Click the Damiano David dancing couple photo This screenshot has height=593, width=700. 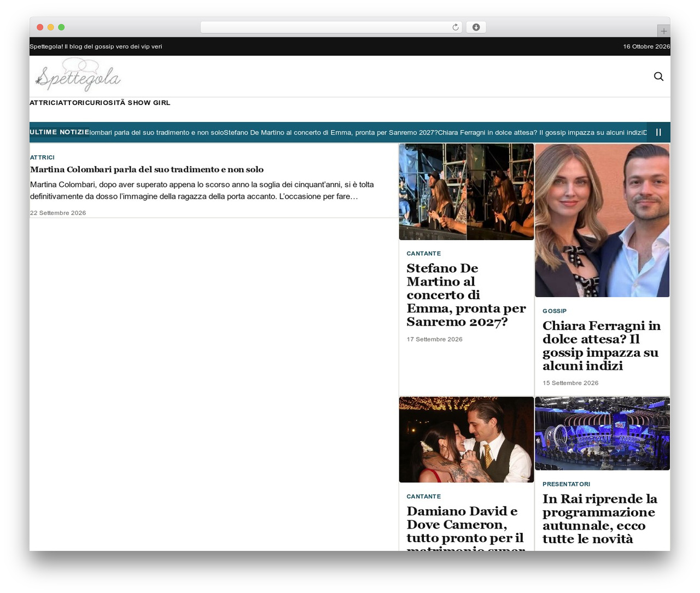pyautogui.click(x=466, y=440)
